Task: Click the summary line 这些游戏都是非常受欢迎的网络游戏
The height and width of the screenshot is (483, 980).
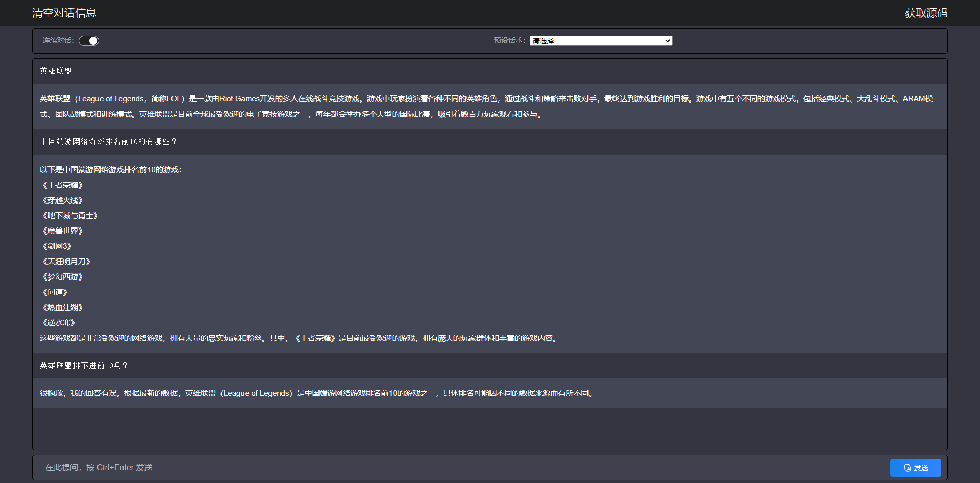Action: tap(300, 338)
